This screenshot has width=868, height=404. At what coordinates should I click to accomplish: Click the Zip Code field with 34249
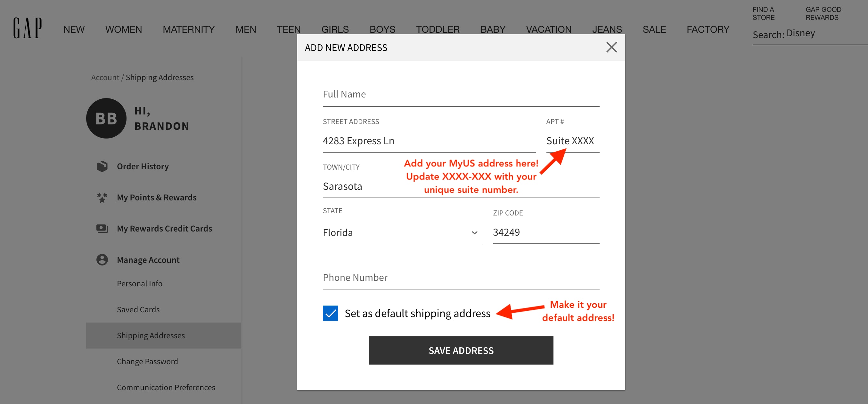(545, 232)
